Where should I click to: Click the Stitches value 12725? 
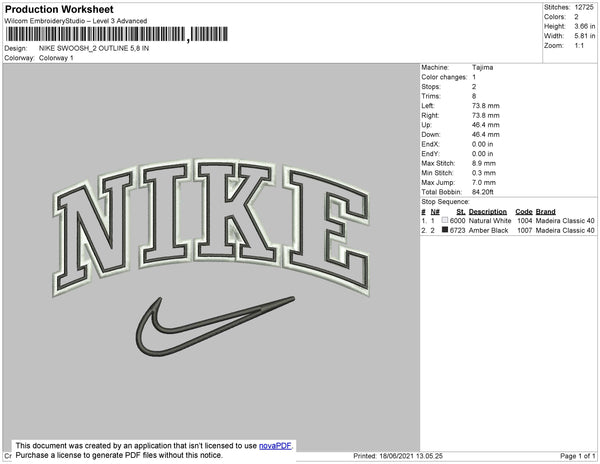(584, 7)
